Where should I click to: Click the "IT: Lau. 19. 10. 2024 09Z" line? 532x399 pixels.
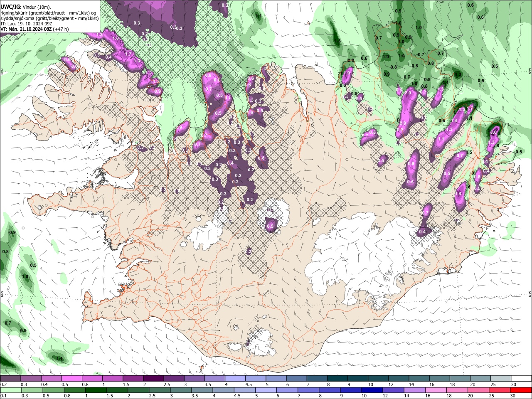pos(27,24)
